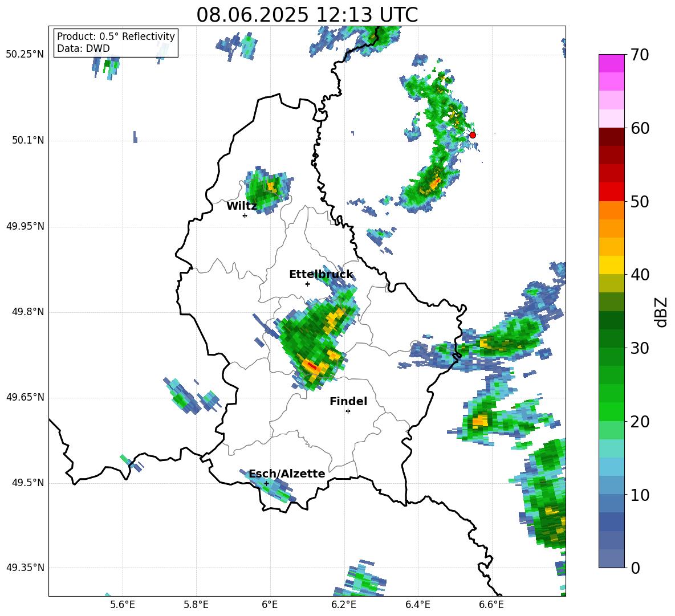Screen dimensions: 675x616
Task: Click the 40 value on the colorbar
Action: [640, 275]
